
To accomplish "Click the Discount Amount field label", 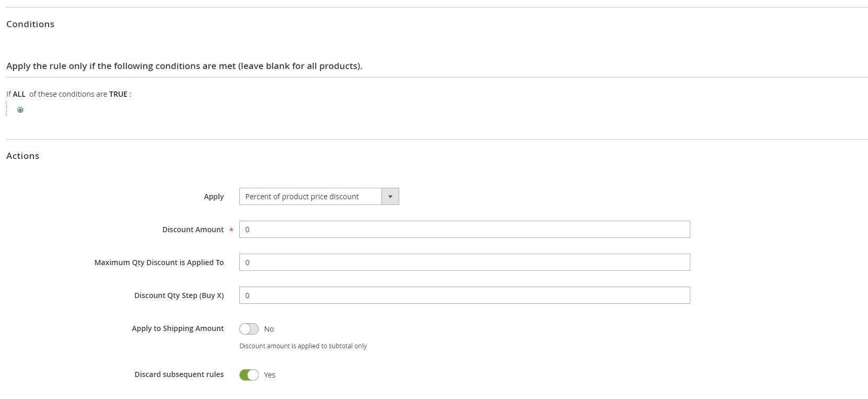I will 193,230.
